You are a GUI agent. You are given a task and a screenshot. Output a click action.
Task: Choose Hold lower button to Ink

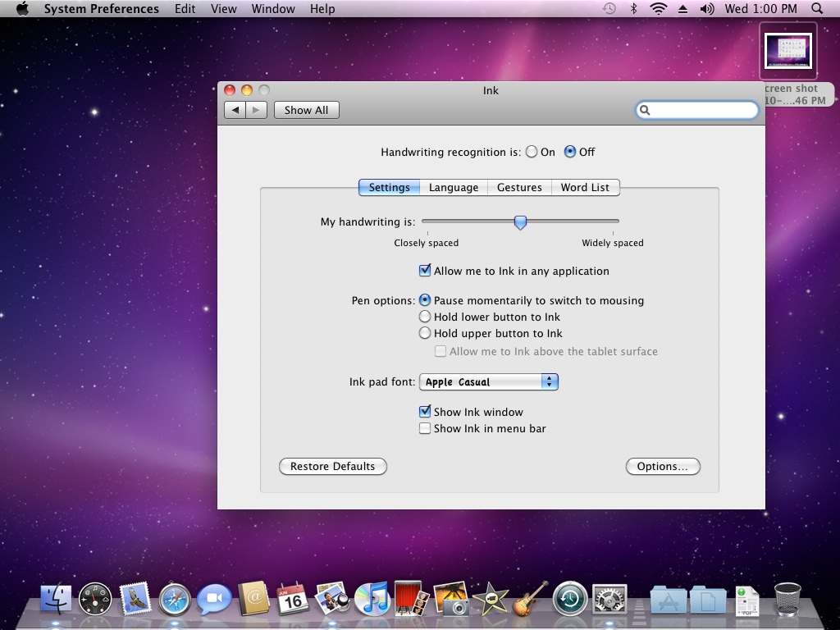(425, 317)
